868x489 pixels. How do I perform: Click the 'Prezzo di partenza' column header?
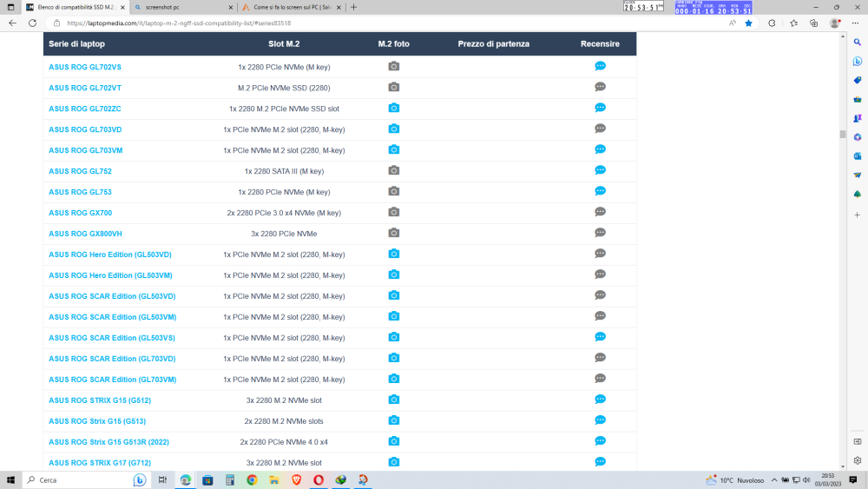pyautogui.click(x=493, y=43)
